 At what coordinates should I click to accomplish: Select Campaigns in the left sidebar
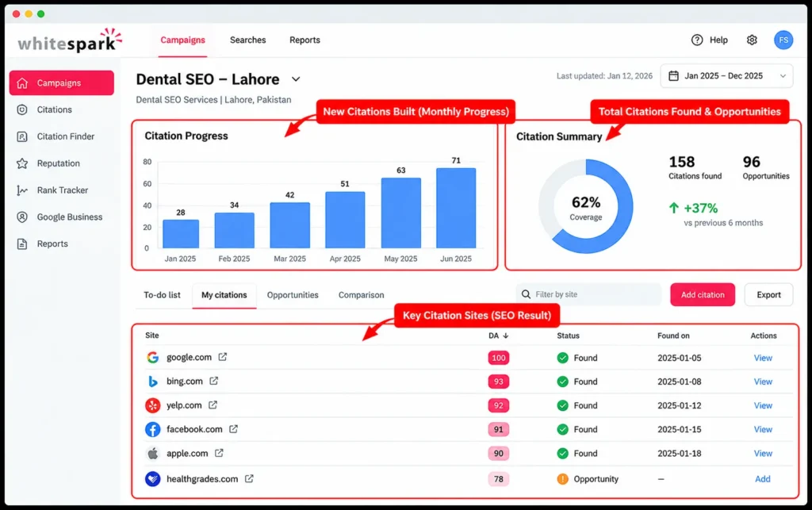pos(62,82)
